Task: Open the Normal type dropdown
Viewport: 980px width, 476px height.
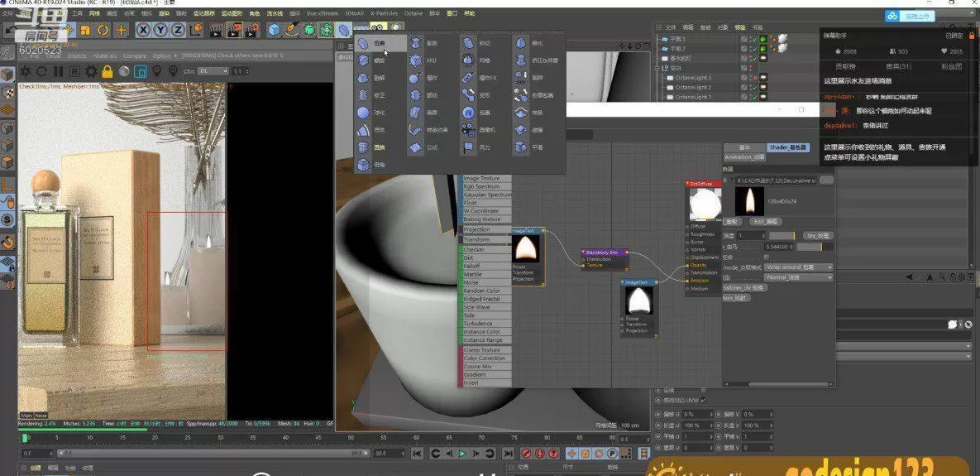Action: click(x=798, y=277)
